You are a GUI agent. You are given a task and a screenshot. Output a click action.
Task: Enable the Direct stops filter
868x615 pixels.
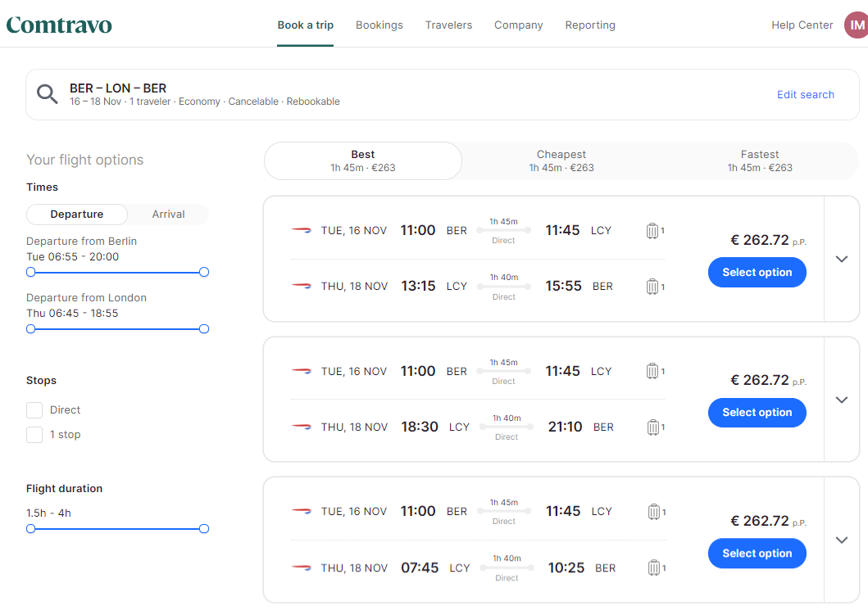[x=35, y=410]
